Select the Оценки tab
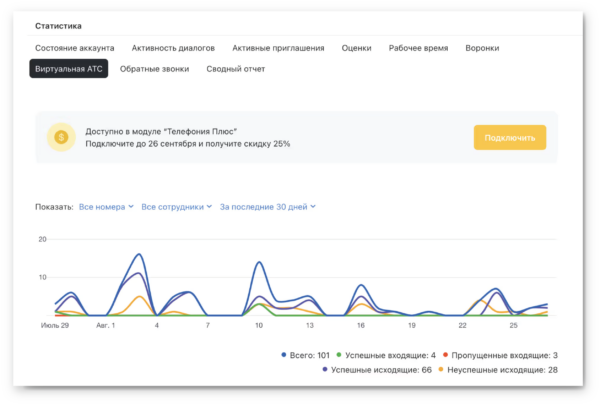The width and height of the screenshot is (600, 405). (356, 48)
